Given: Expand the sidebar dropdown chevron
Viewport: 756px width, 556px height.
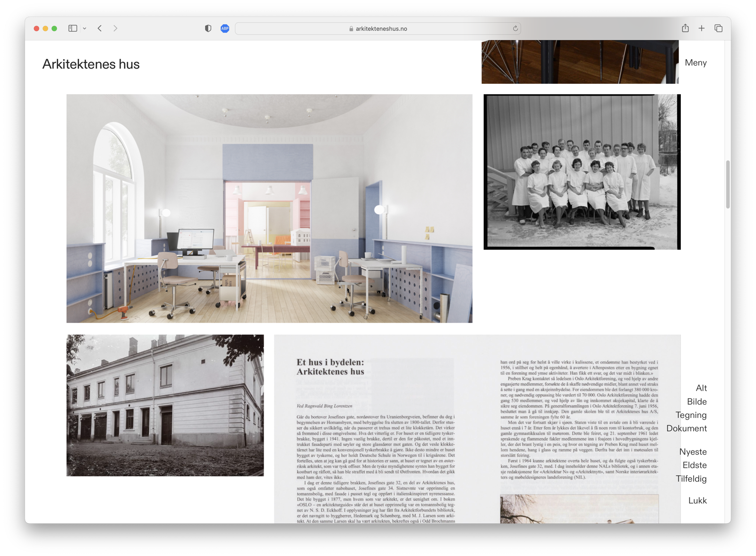Looking at the screenshot, I should pos(85,28).
